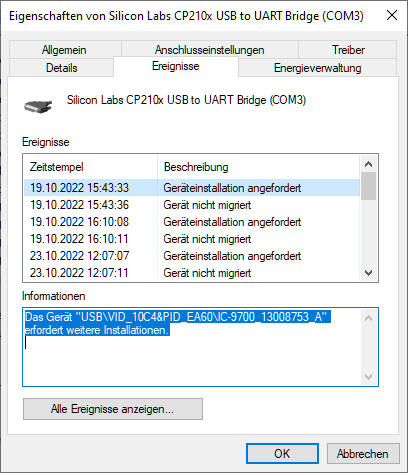Viewport: 408px width, 473px height.
Task: Click the Ereignisse tab
Action: tap(176, 66)
